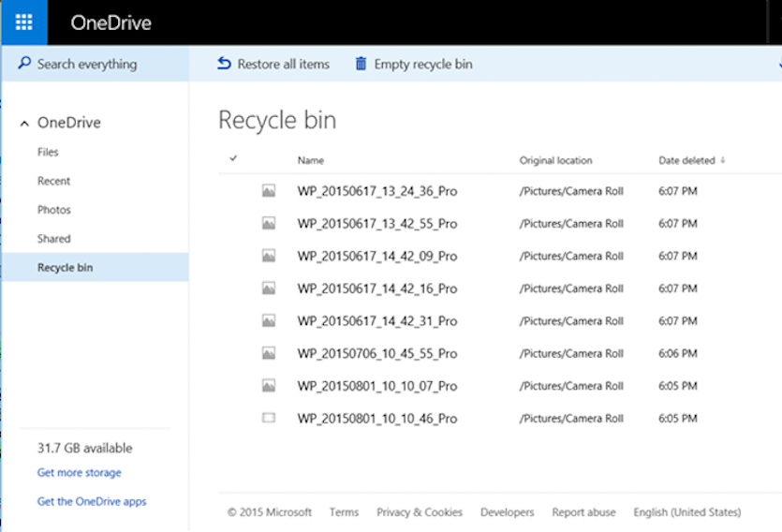
Task: Click image icon of WP_20150617_14_42_16_Pro
Action: point(268,288)
